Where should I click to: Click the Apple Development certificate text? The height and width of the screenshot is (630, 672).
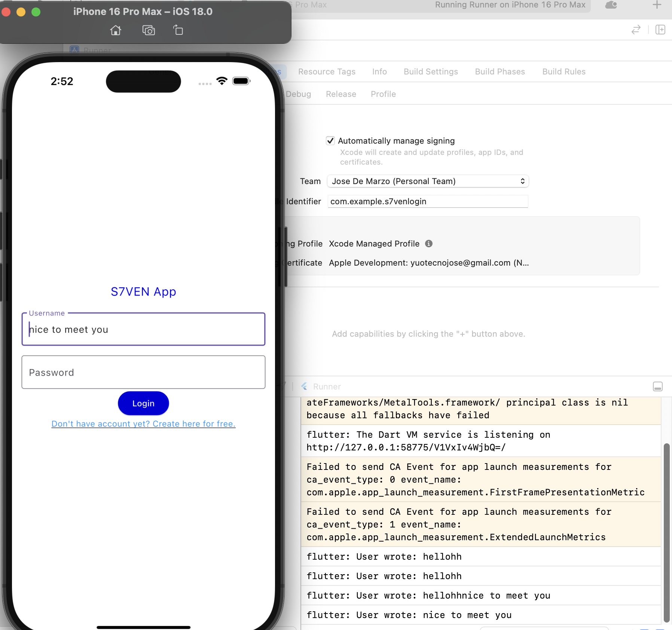(x=429, y=263)
